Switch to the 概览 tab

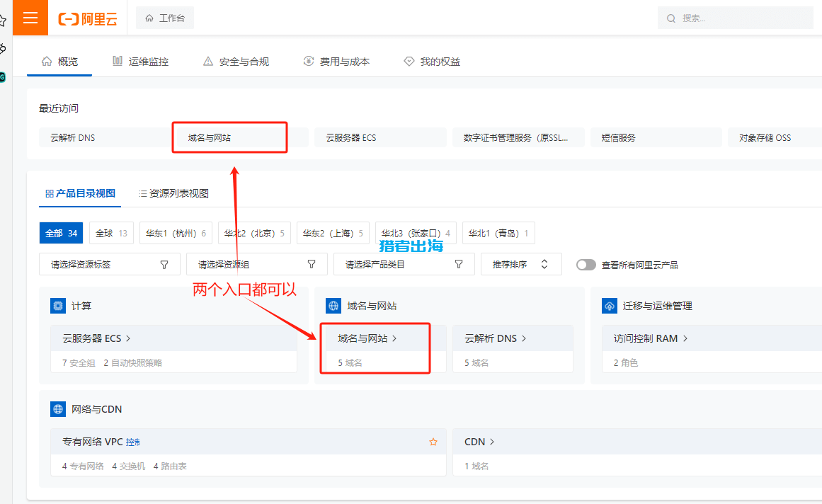pos(59,62)
